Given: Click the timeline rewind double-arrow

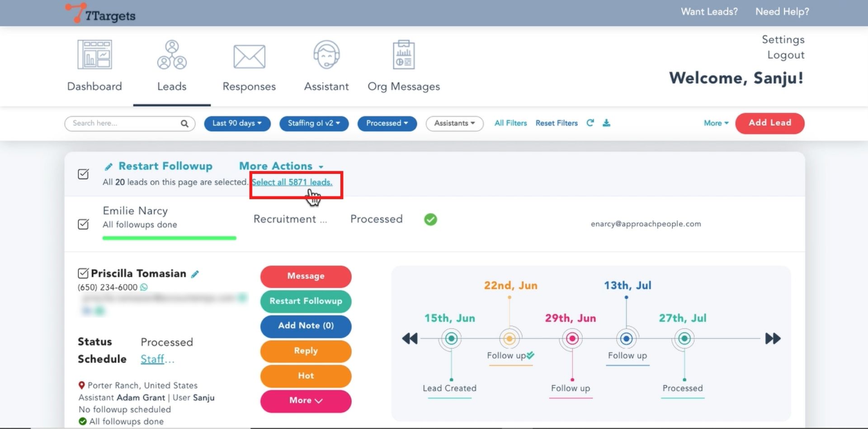Looking at the screenshot, I should pyautogui.click(x=410, y=338).
